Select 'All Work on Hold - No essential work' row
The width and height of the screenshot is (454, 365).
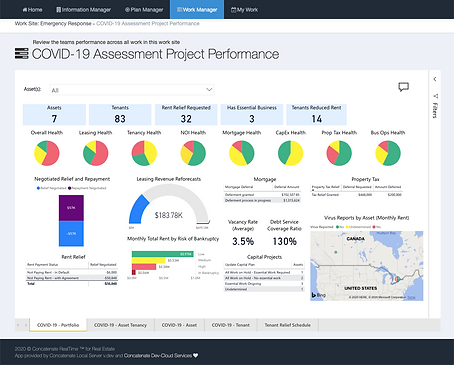pos(264,278)
